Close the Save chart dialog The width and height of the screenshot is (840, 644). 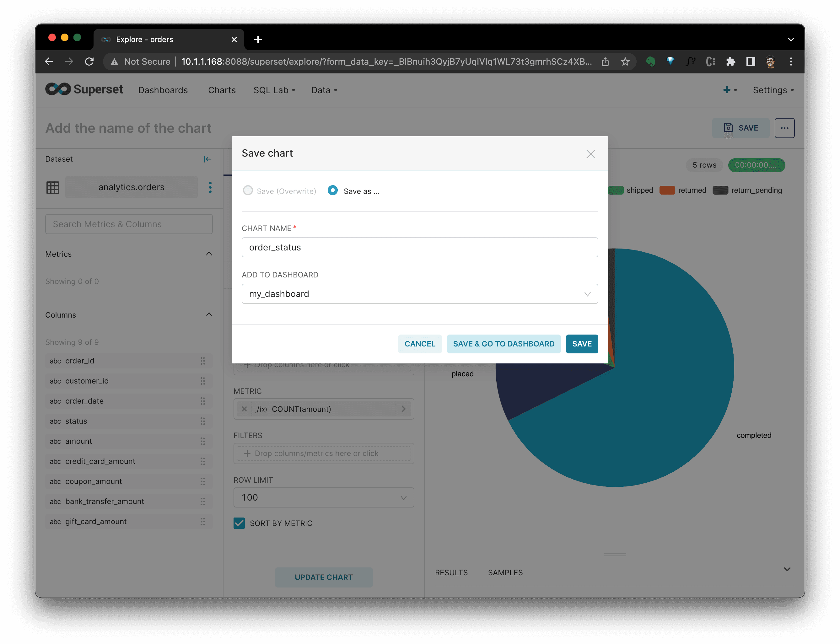590,154
